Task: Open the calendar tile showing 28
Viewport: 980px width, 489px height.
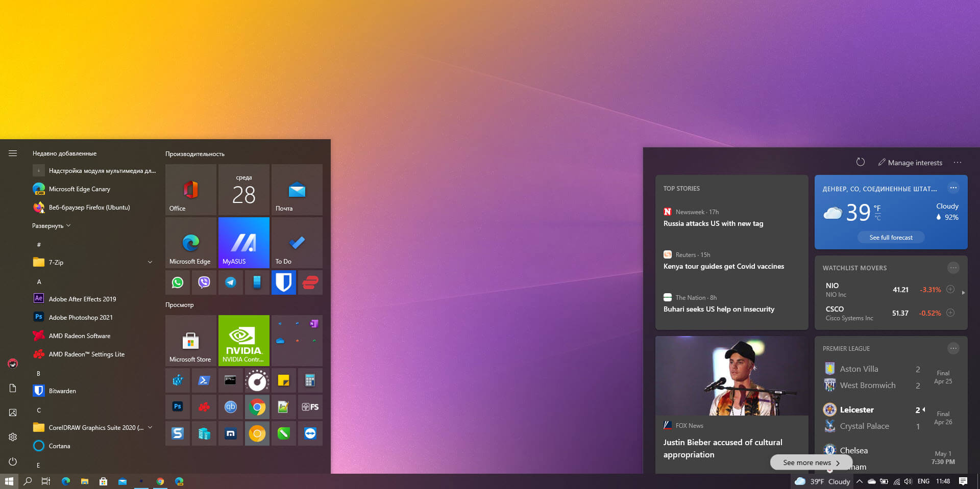Action: (244, 190)
